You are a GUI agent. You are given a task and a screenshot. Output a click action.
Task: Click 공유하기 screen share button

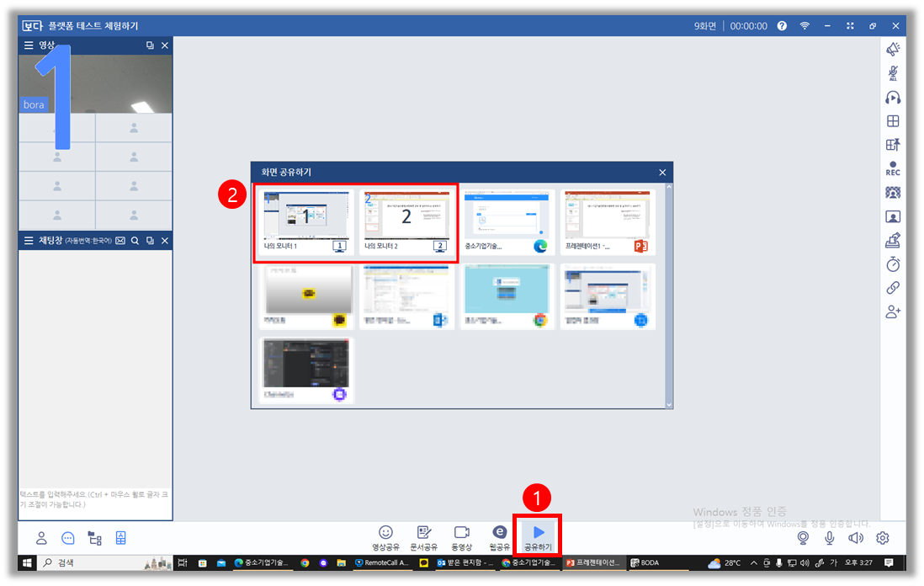pyautogui.click(x=538, y=538)
